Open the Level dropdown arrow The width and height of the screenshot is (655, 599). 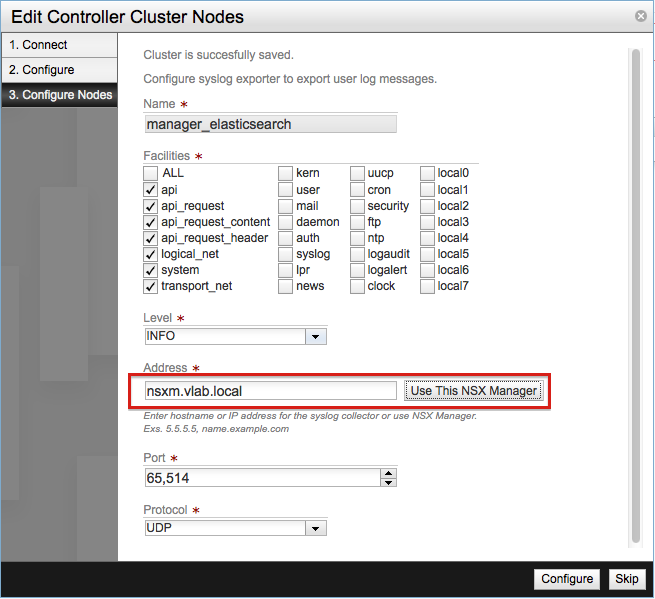pyautogui.click(x=316, y=337)
